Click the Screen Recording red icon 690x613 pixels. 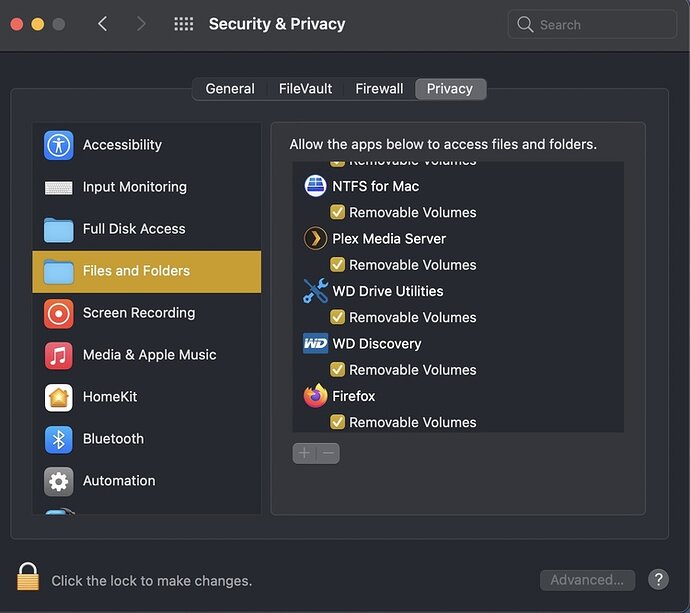tap(59, 314)
